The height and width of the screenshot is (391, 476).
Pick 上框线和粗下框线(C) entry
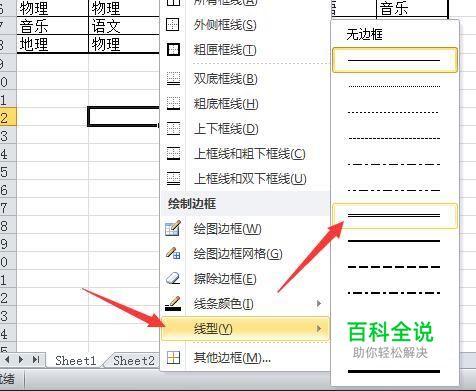[244, 154]
